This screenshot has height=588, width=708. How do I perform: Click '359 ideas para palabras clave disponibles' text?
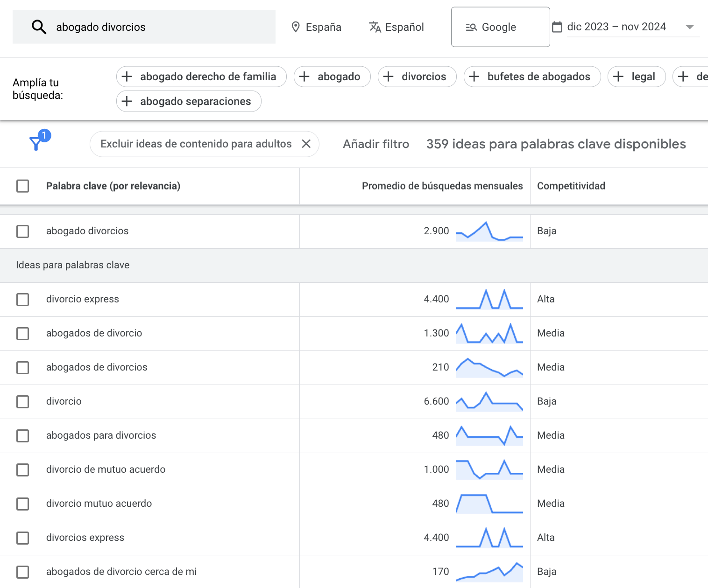click(556, 144)
